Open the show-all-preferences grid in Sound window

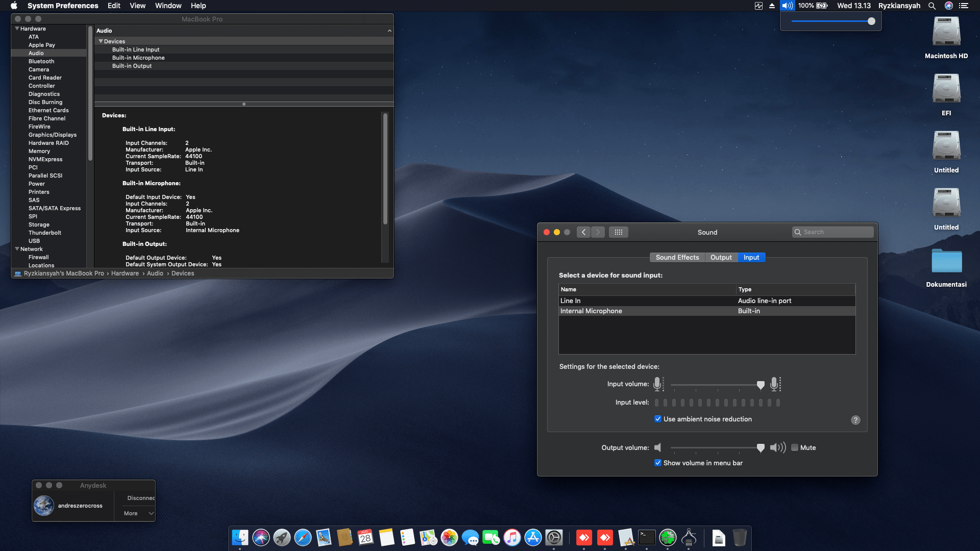pos(618,232)
